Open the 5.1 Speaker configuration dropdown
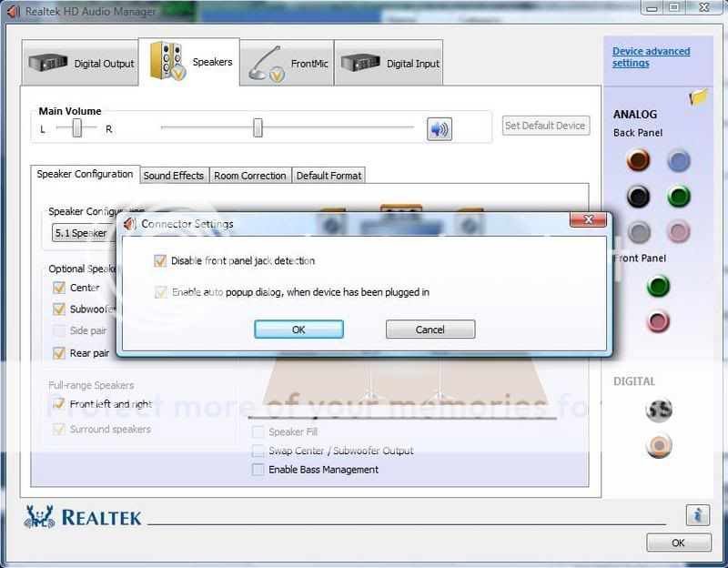 84,233
